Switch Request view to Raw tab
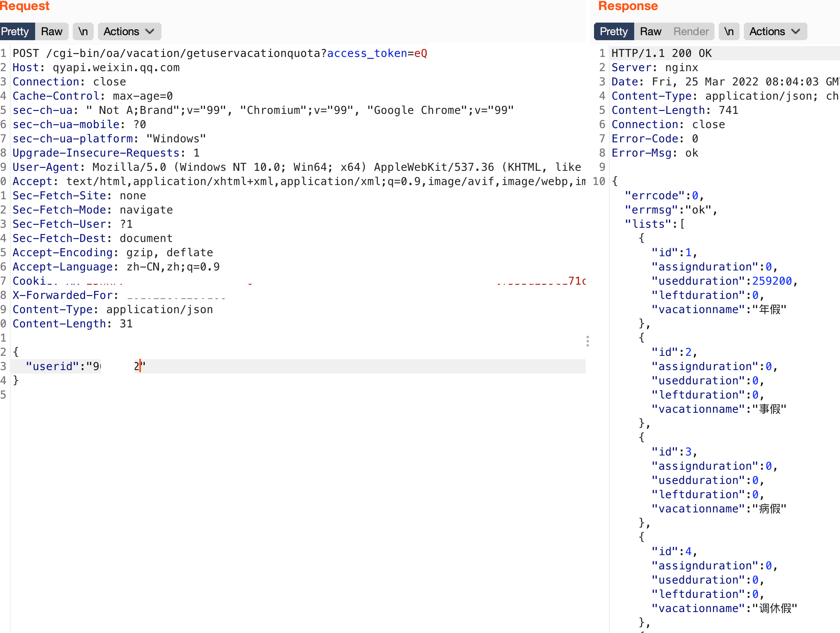 pos(51,31)
